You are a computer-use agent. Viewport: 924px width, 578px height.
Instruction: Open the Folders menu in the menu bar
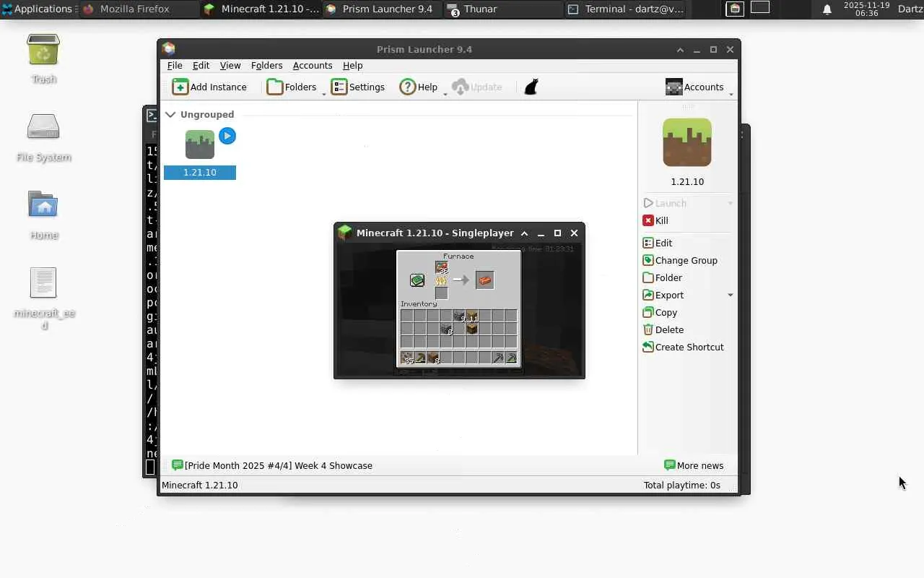coord(266,65)
